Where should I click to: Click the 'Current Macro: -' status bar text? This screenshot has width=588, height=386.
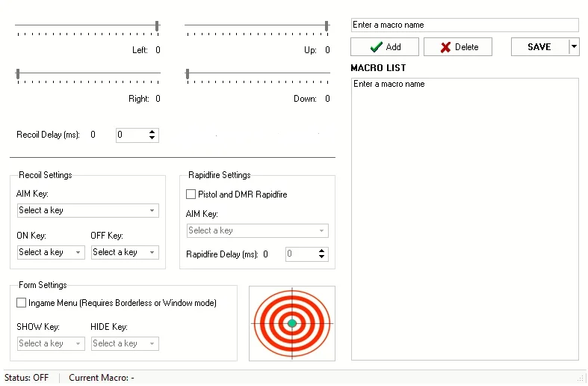(x=102, y=378)
